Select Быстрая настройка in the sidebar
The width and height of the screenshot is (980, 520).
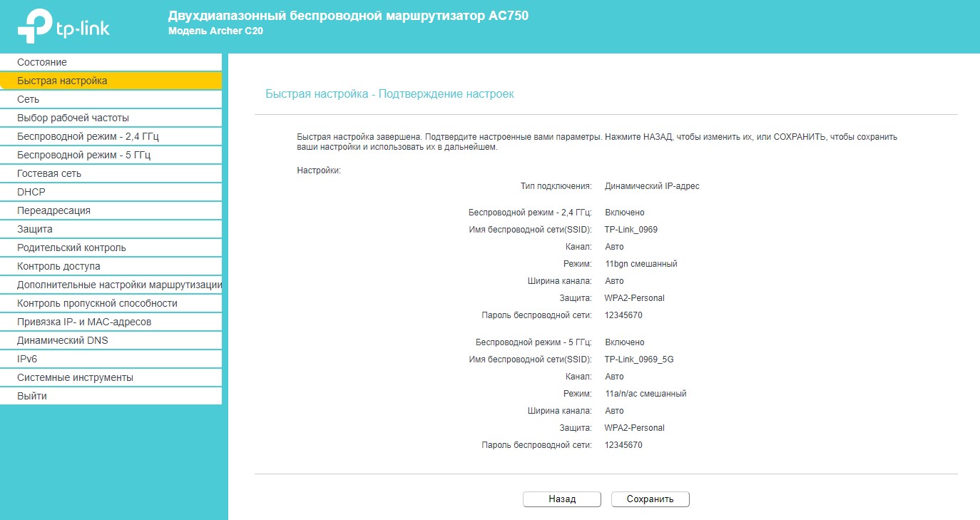point(111,81)
